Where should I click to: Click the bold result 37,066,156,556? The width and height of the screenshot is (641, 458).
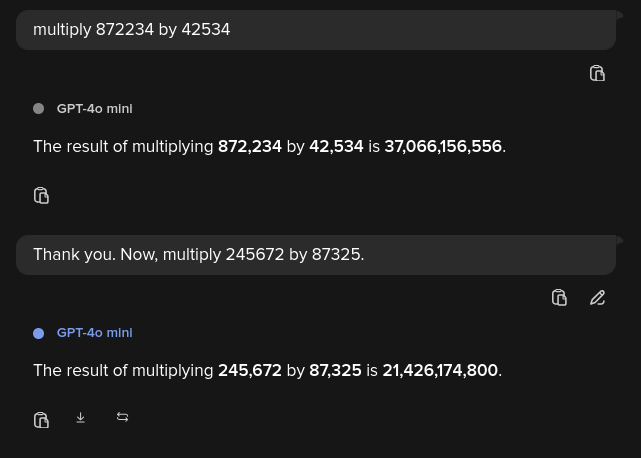(x=443, y=147)
